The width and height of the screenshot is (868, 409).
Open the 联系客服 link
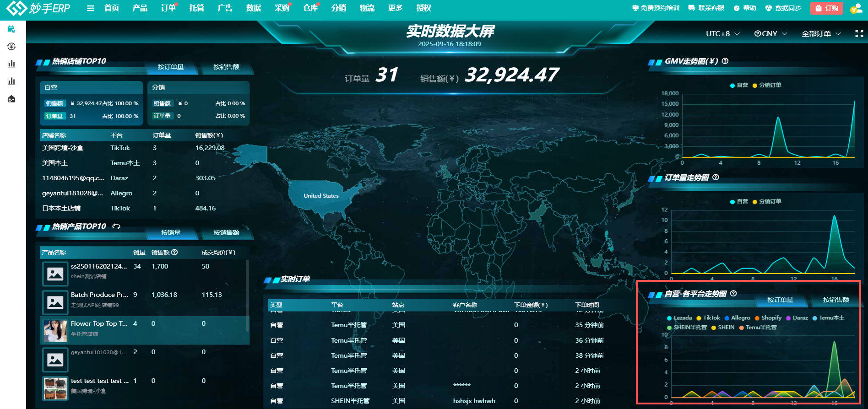(x=706, y=8)
